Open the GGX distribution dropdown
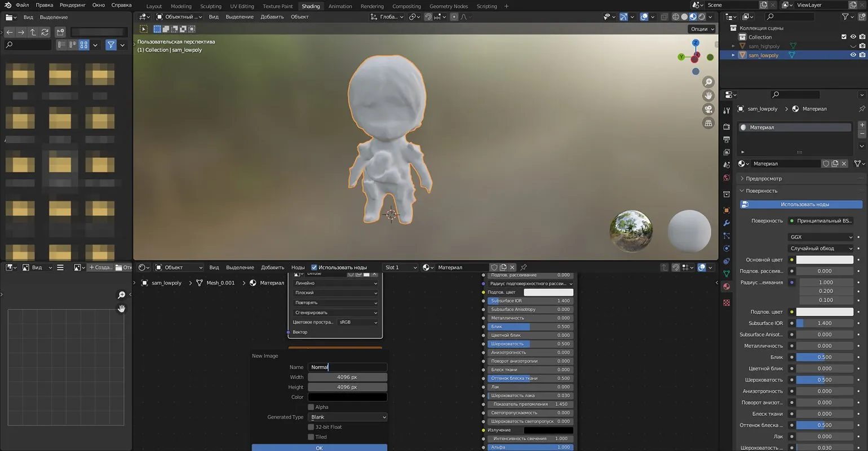This screenshot has height=451, width=868. pos(821,237)
